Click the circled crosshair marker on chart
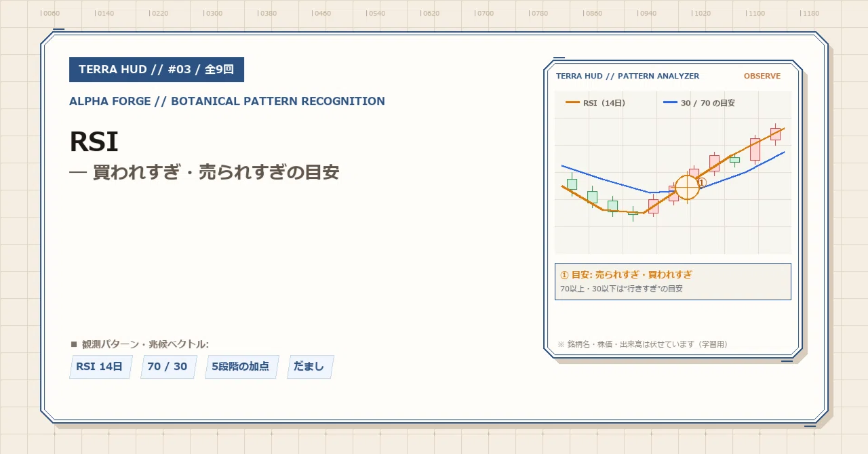This screenshot has height=454, width=868. point(687,188)
